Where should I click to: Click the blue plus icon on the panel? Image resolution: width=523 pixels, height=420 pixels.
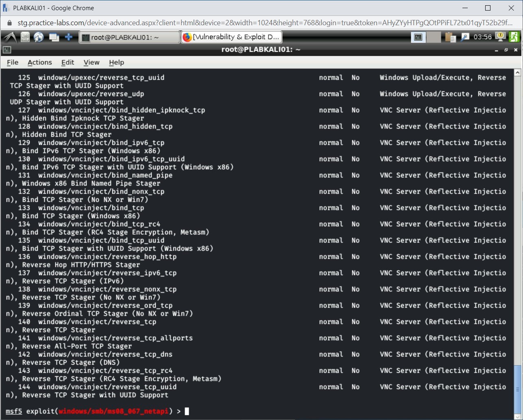[68, 37]
